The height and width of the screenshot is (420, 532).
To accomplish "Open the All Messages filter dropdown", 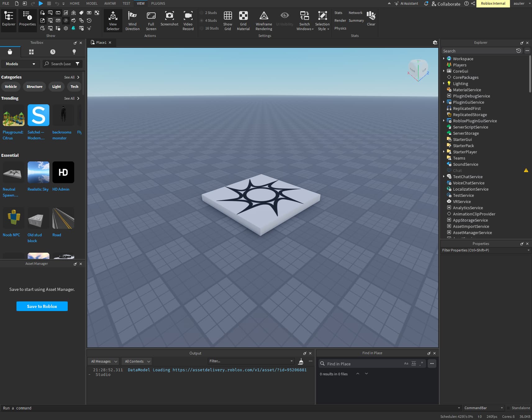I will 104,361.
